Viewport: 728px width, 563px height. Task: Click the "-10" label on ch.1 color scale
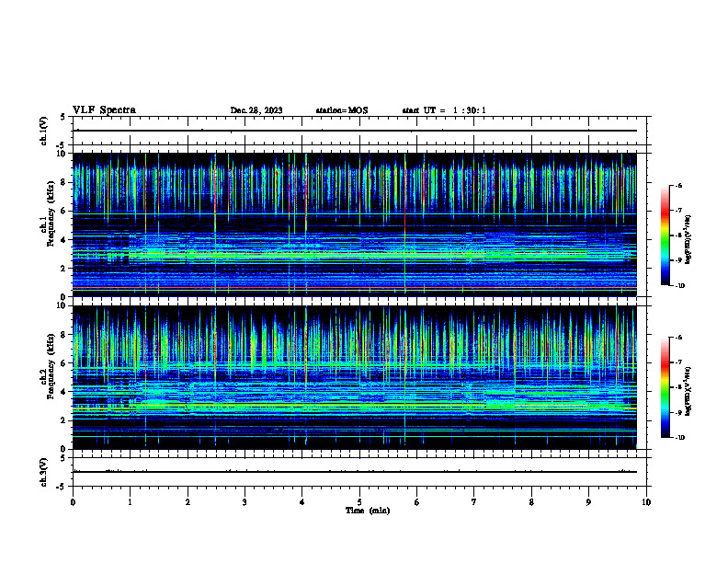[x=680, y=286]
